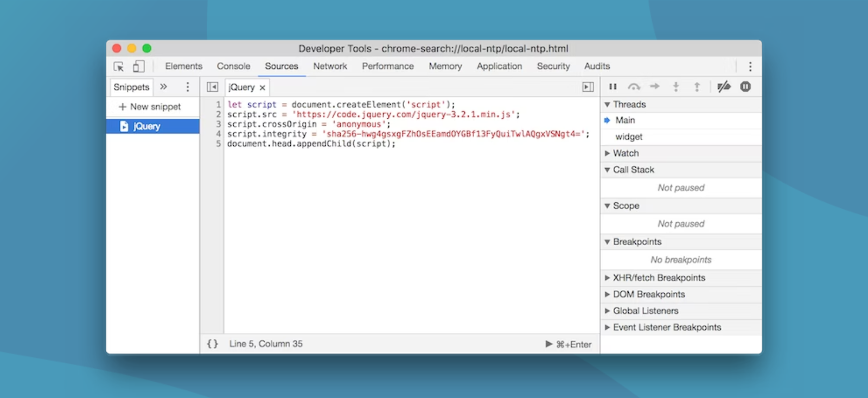Click line number 4 in gutter
Viewport: 868px width, 398px height.
click(x=218, y=134)
